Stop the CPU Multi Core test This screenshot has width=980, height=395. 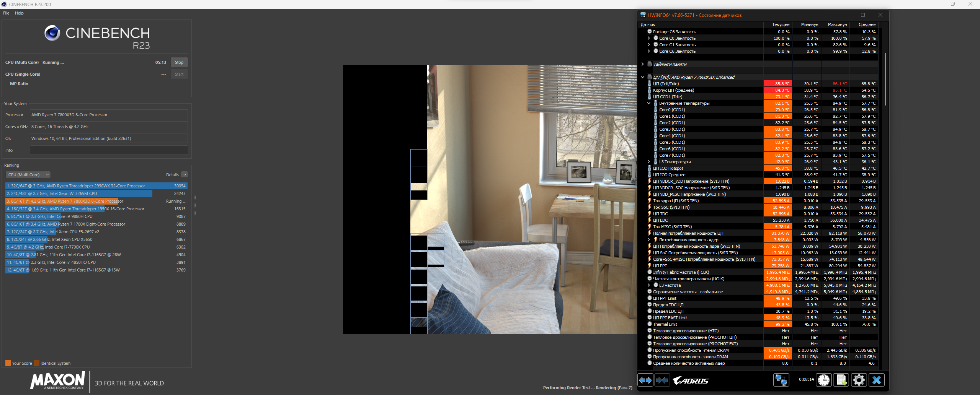(x=179, y=62)
